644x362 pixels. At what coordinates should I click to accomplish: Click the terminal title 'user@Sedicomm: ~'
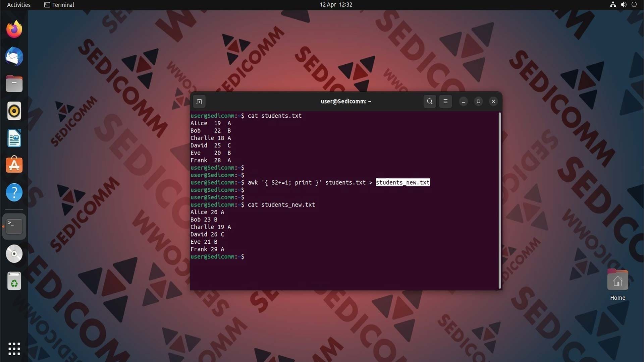pos(346,101)
